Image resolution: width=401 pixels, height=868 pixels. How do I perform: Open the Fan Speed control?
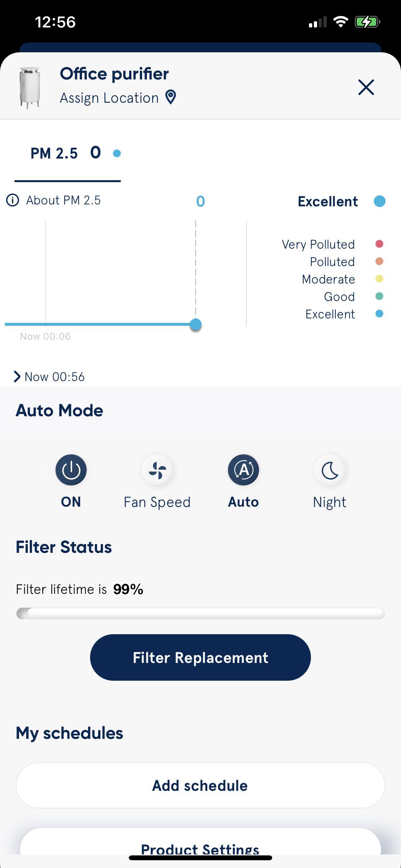click(157, 470)
